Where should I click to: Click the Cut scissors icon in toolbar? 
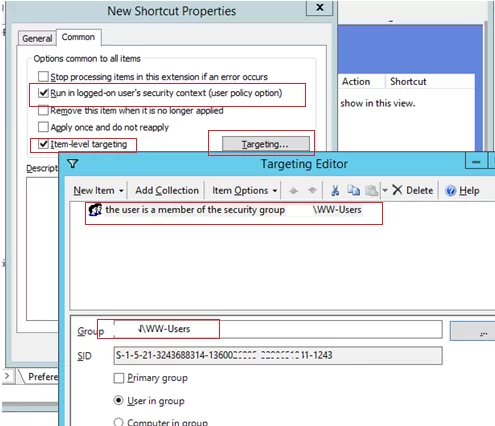click(335, 190)
